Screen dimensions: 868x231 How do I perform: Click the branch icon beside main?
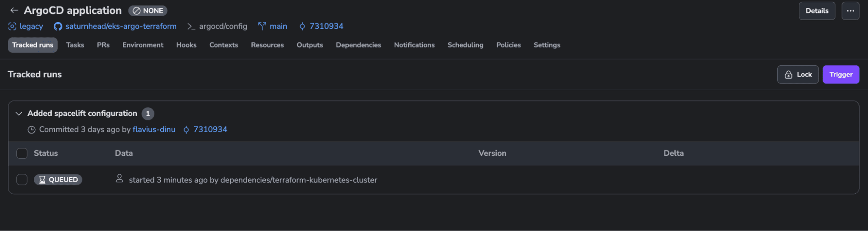pyautogui.click(x=262, y=26)
